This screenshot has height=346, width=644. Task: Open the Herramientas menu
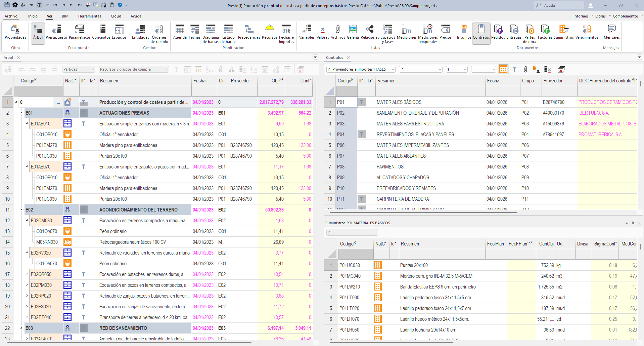[x=89, y=16]
